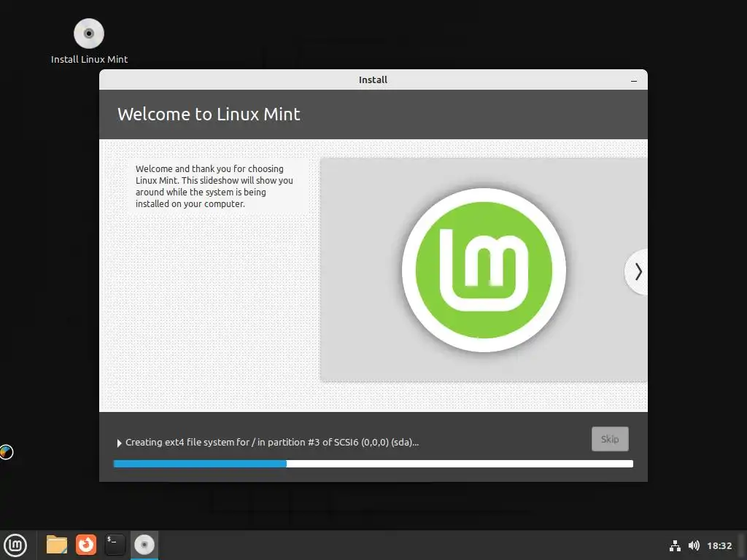Click the Skip button

pyautogui.click(x=610, y=439)
